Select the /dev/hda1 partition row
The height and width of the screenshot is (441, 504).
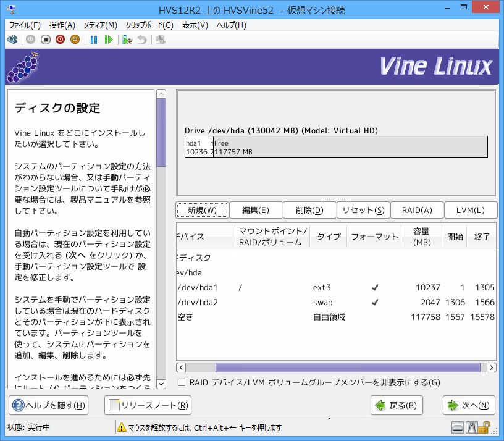pos(336,287)
